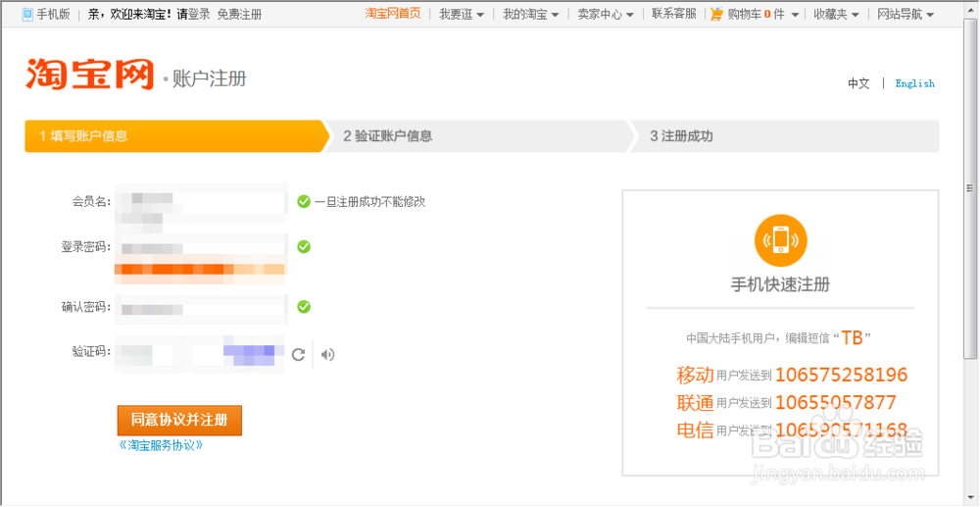This screenshot has height=507, width=980.
Task: Expand the 收藏夹 dropdown
Action: [836, 15]
